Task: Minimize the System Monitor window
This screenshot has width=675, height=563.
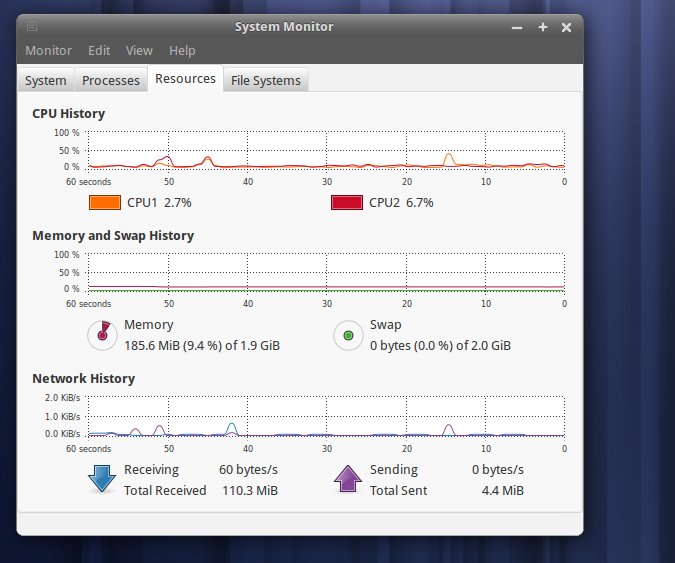Action: coord(517,28)
